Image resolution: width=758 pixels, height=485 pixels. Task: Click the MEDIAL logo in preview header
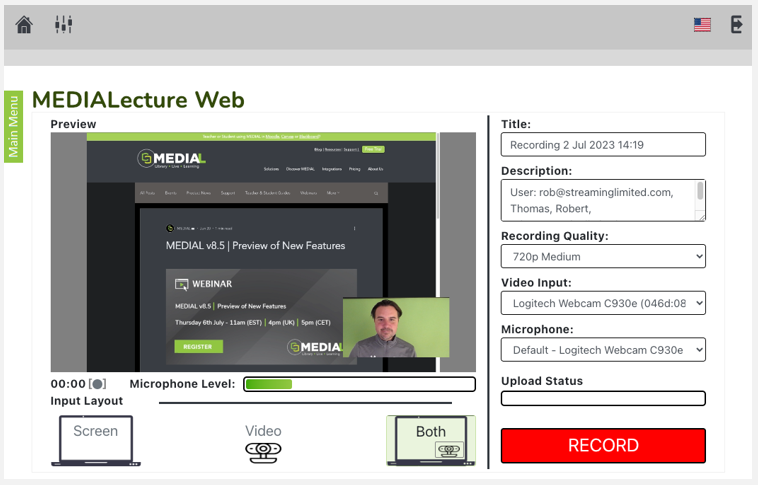point(172,159)
